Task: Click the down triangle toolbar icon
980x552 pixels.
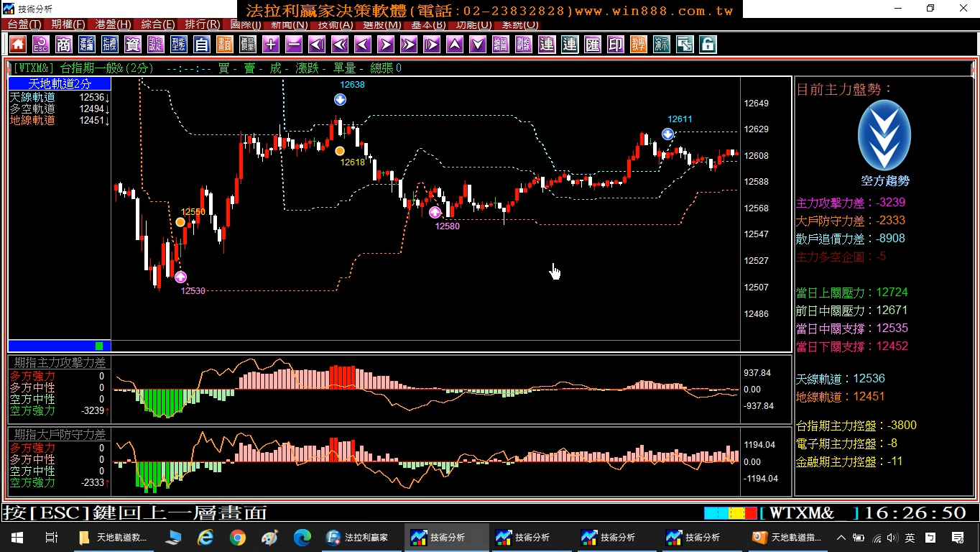Action: point(478,45)
